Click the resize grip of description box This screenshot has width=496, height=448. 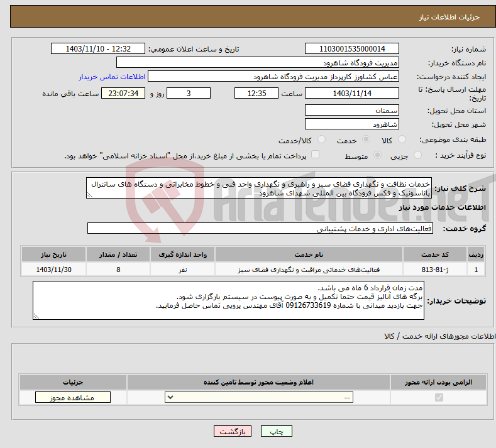coord(90,195)
